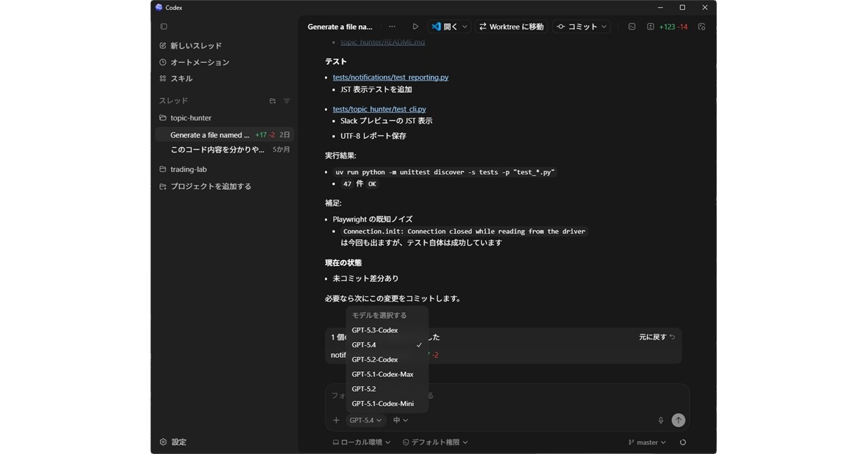
Task: Open デフォルト権限 dropdown
Action: click(x=435, y=442)
